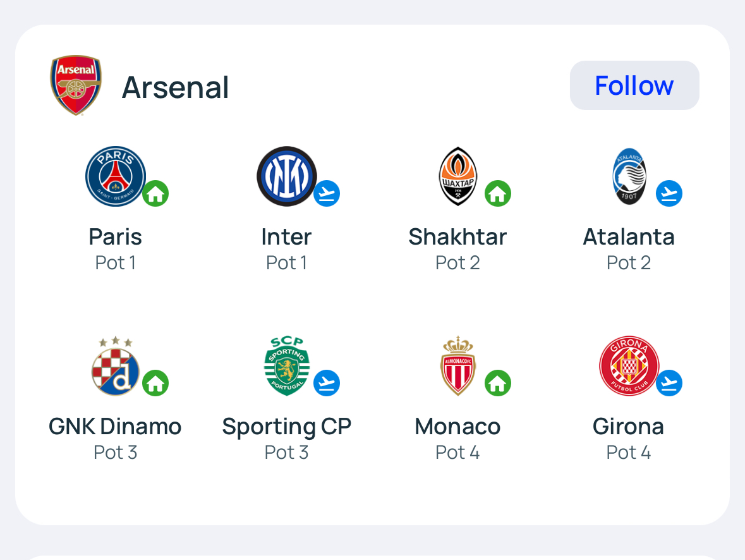The width and height of the screenshot is (745, 560).
Task: Click the Arsenal club crest
Action: pos(76,85)
